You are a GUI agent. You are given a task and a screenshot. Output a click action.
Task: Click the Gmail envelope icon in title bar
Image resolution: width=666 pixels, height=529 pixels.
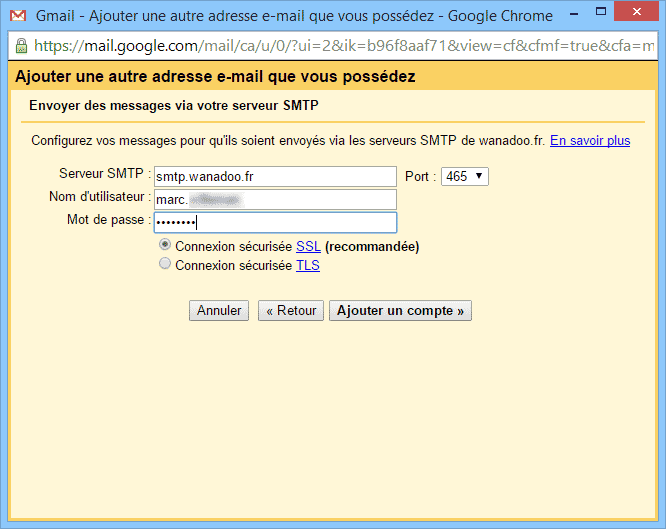18,16
